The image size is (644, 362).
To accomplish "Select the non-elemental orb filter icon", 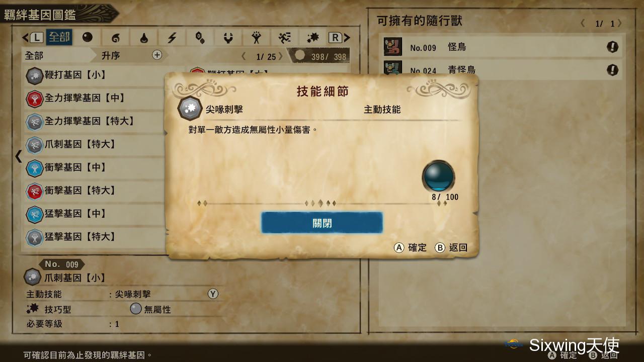I will (x=88, y=38).
